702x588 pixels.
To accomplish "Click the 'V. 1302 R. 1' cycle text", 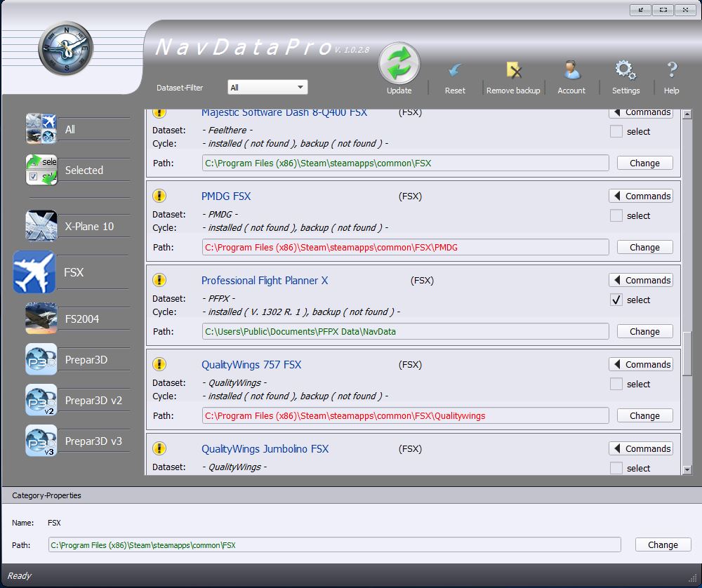I will 276,312.
